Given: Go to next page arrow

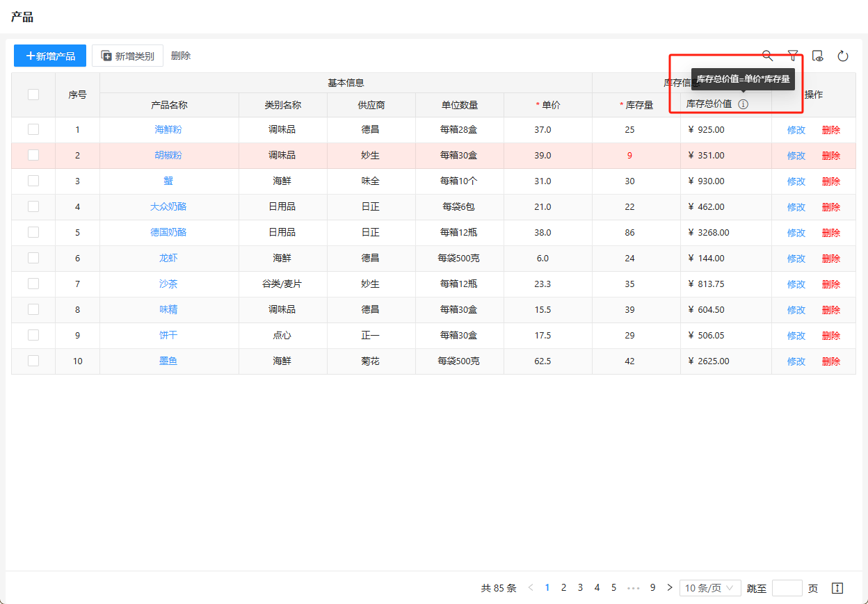Looking at the screenshot, I should (670, 588).
